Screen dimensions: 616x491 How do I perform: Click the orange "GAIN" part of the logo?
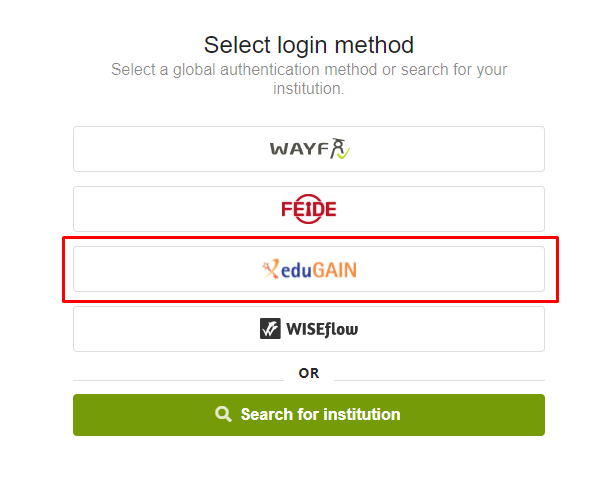pyautogui.click(x=335, y=270)
